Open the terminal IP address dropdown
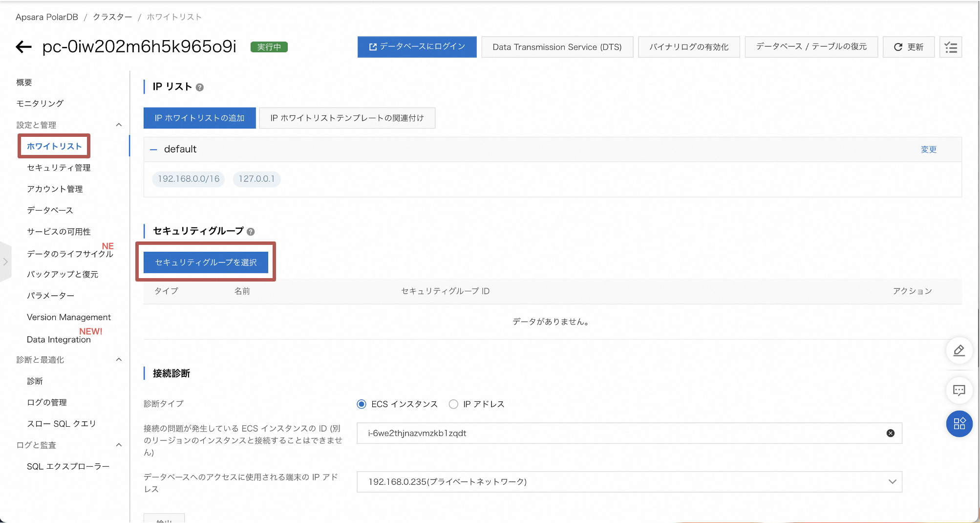The height and width of the screenshot is (523, 980). pyautogui.click(x=892, y=482)
